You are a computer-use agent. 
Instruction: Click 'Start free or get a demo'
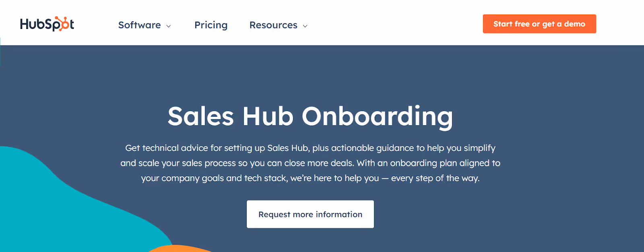click(x=539, y=24)
